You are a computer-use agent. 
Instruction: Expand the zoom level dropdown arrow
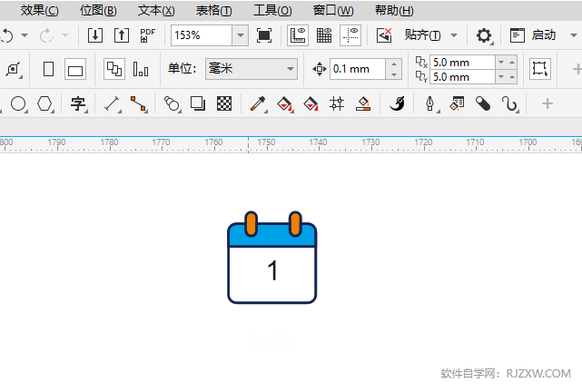point(241,35)
